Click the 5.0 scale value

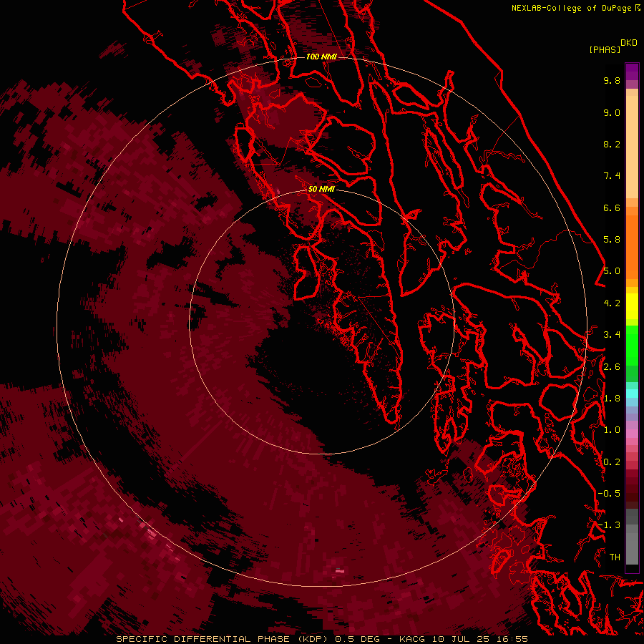[x=612, y=271]
